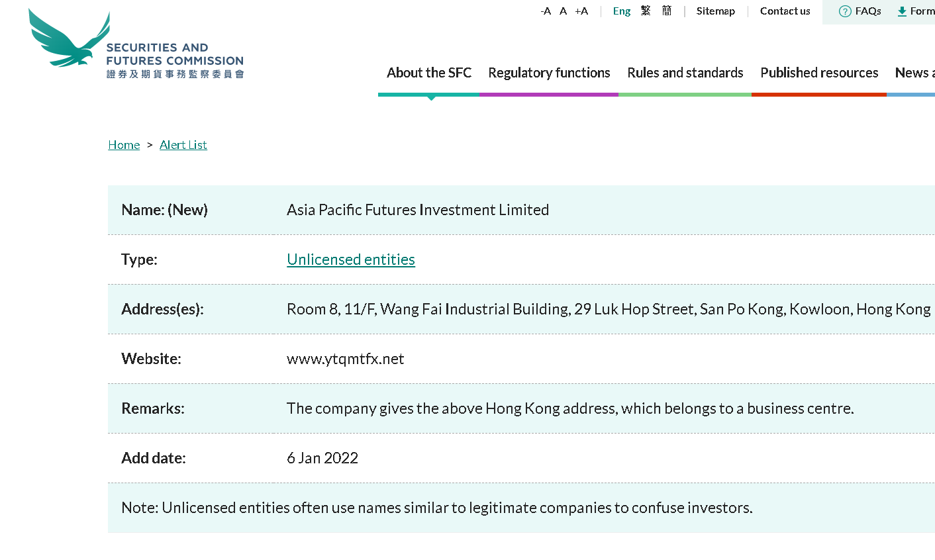Switch to Traditional Chinese 繁
The image size is (935, 560).
[x=646, y=11]
